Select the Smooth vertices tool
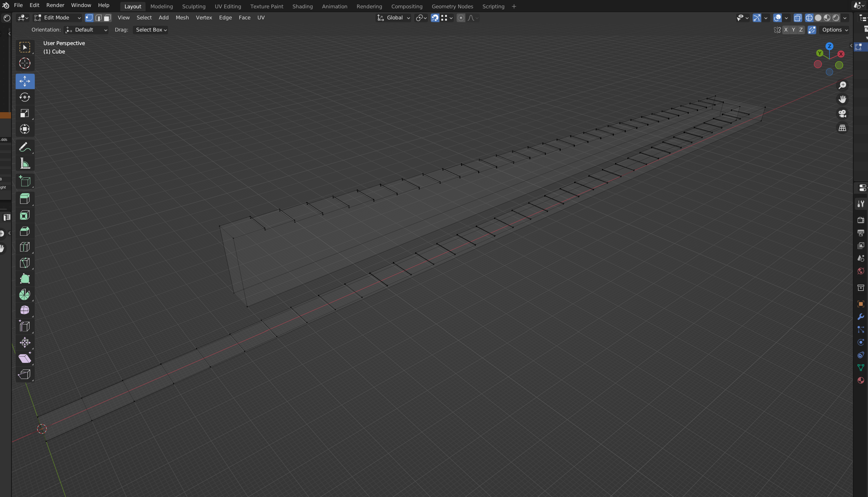This screenshot has height=497, width=868. 25,310
